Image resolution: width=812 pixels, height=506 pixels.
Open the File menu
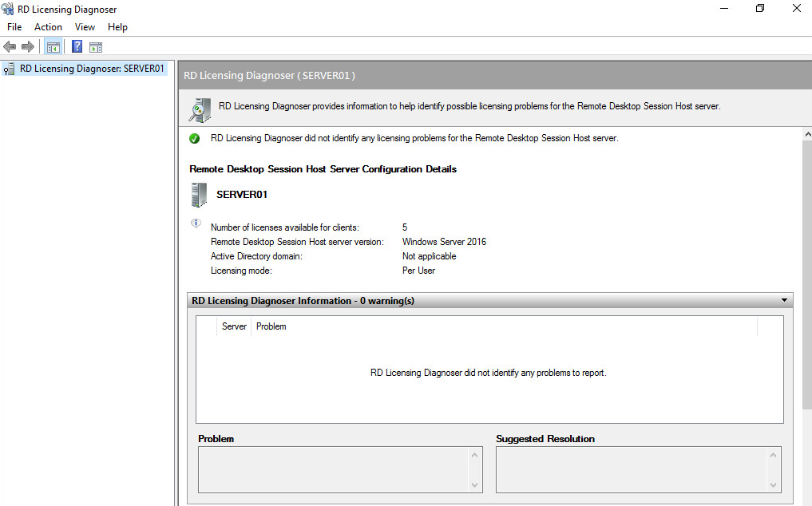tap(14, 27)
